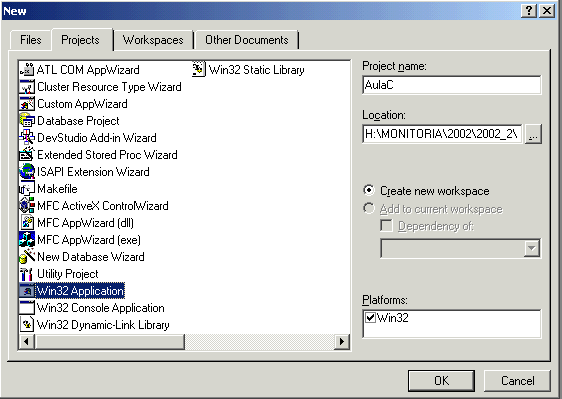
Task: Choose the Win32 Console Application icon
Action: 27,308
